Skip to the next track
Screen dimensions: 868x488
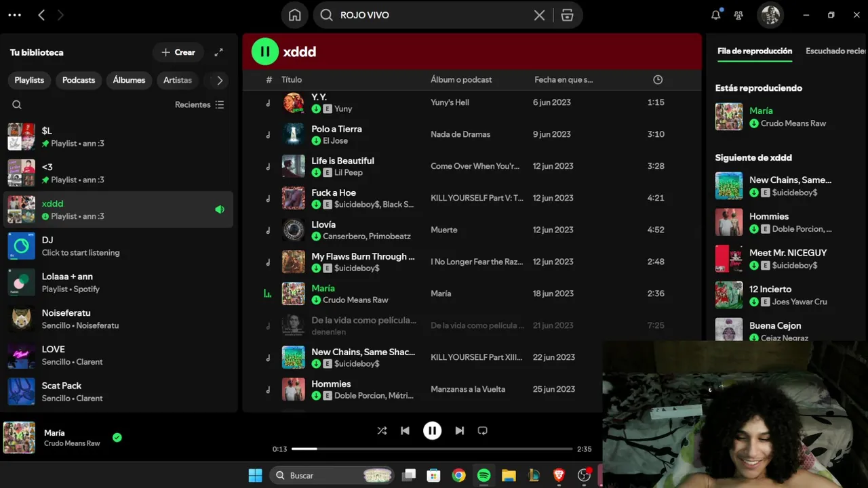coord(460,430)
